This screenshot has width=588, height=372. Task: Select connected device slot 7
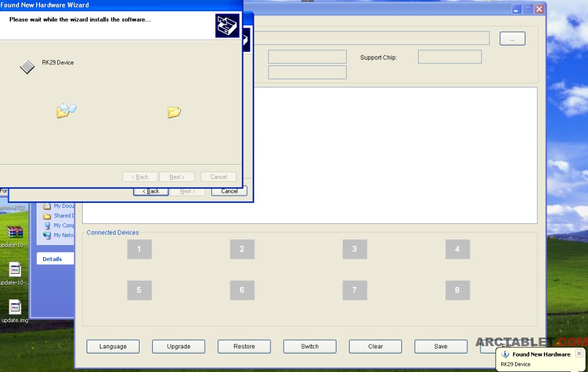[x=355, y=290]
